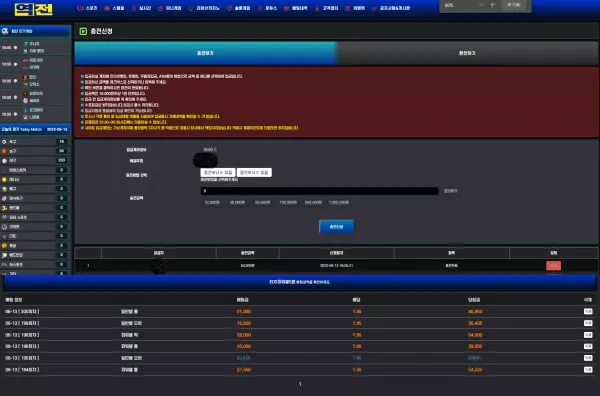Viewport: 600px width, 396px height.
Task: Focus the black 충전금액 amount field
Action: (320, 191)
